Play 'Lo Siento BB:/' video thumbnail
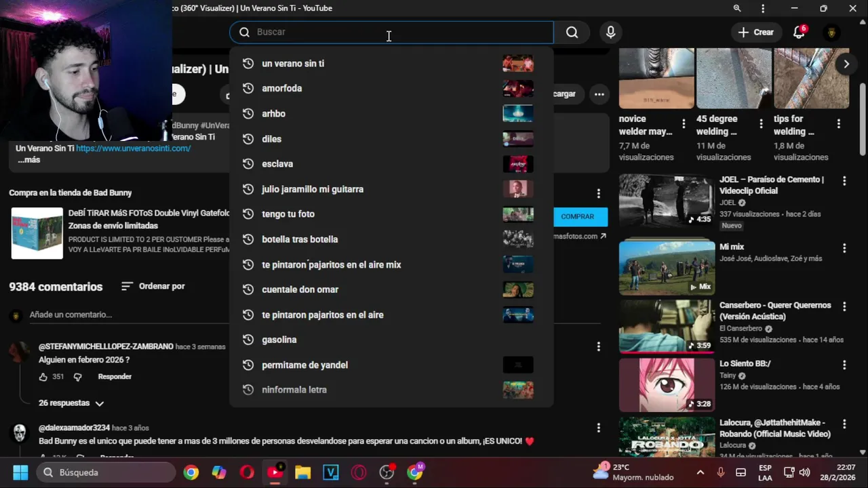Viewport: 868px width, 488px height. point(667,385)
